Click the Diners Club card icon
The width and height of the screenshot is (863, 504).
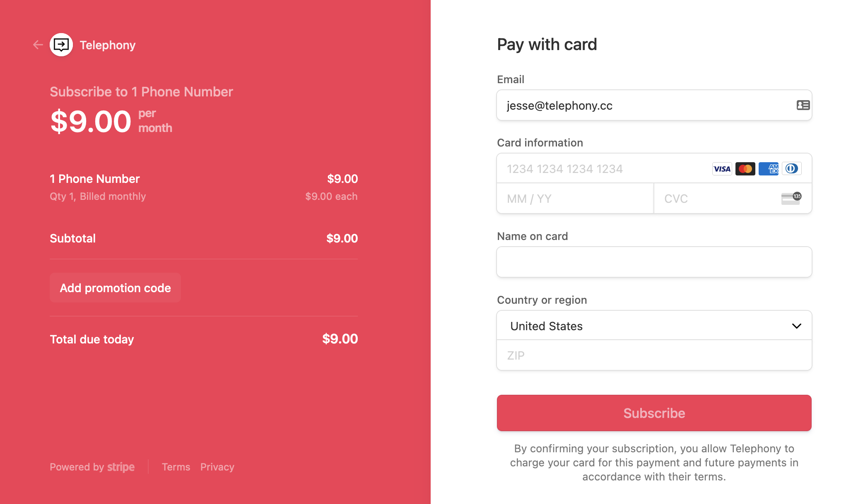coord(793,168)
